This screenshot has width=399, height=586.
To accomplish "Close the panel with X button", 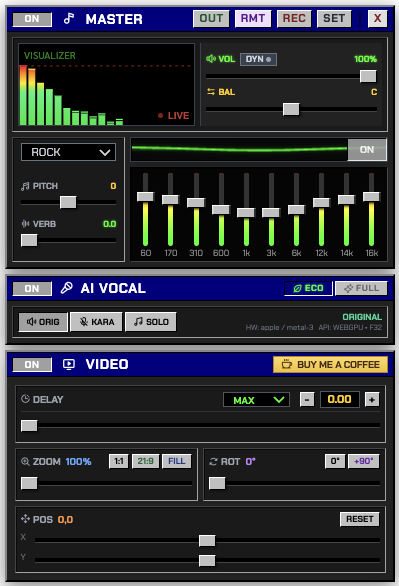I will 377,18.
